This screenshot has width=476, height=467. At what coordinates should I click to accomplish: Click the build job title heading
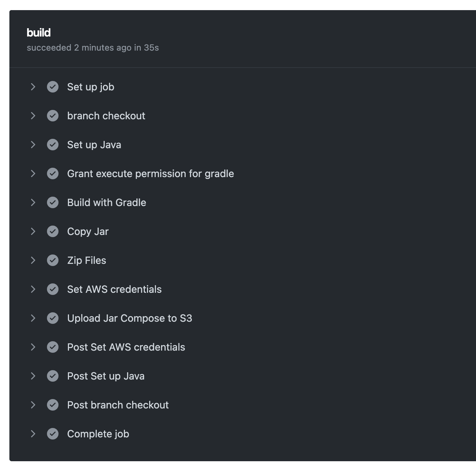tap(39, 33)
